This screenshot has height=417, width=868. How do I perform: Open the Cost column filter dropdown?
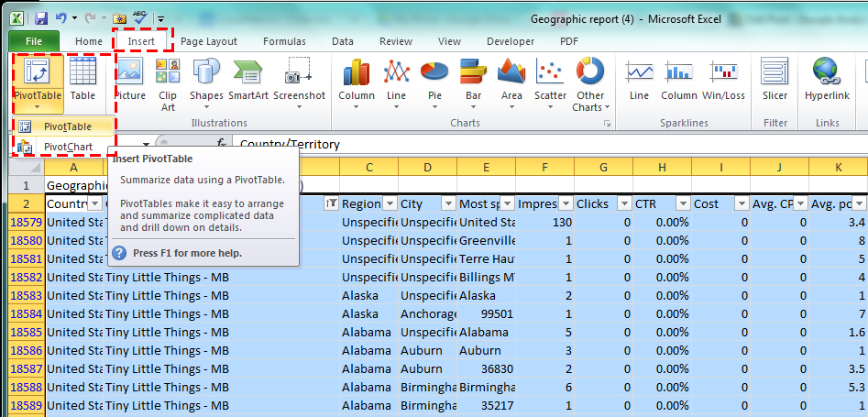point(742,204)
